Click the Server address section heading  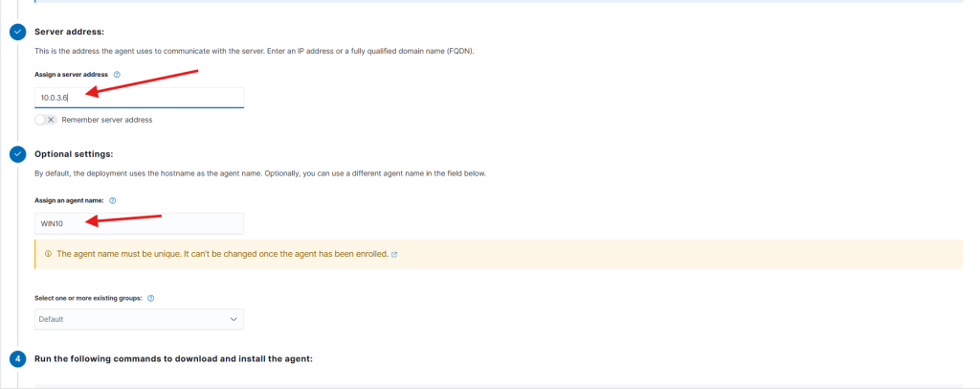pyautogui.click(x=69, y=32)
